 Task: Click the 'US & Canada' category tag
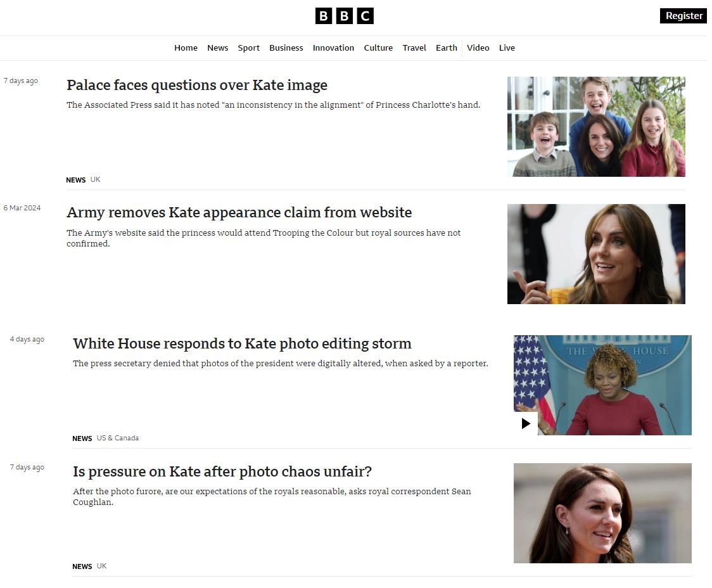click(118, 438)
